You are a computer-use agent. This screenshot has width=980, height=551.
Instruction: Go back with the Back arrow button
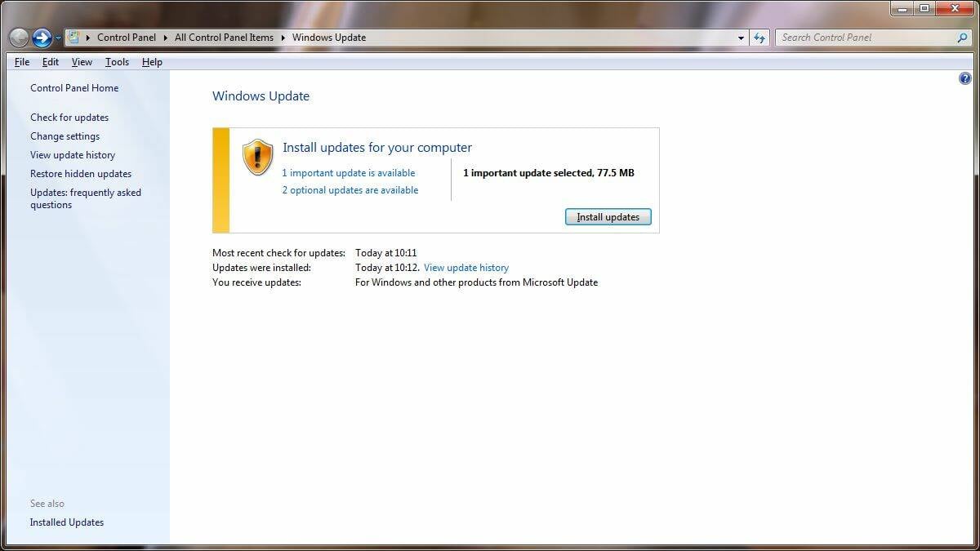point(19,38)
